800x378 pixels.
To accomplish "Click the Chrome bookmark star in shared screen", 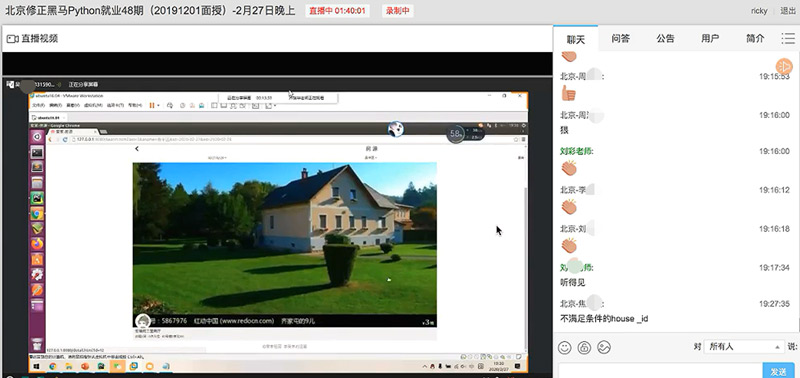I will [516, 139].
